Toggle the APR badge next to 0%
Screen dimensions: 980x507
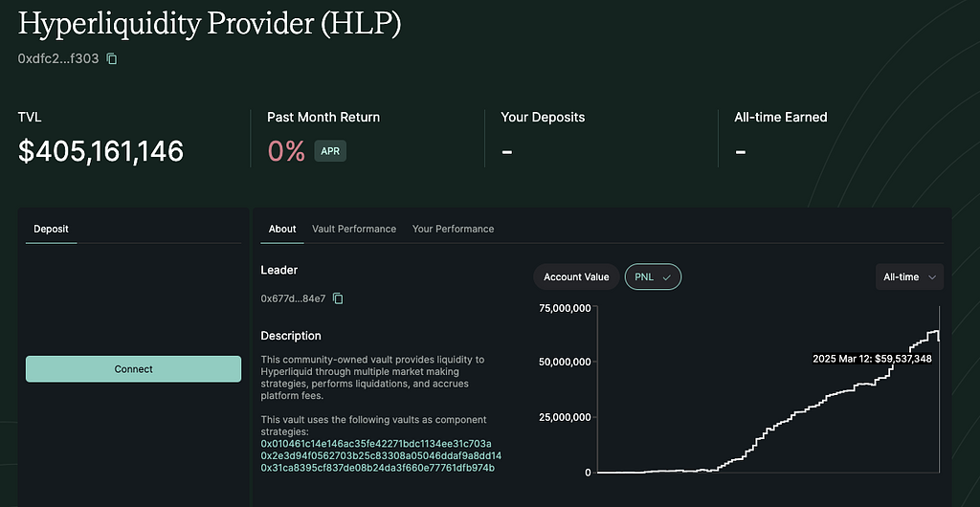point(330,151)
